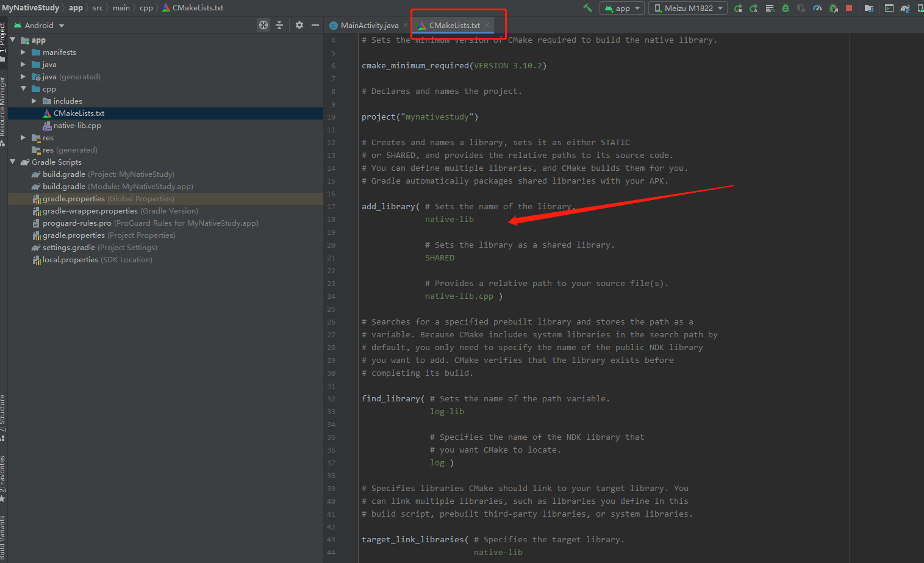Click Sync Project with Gradle Files elephant icon

905,8
